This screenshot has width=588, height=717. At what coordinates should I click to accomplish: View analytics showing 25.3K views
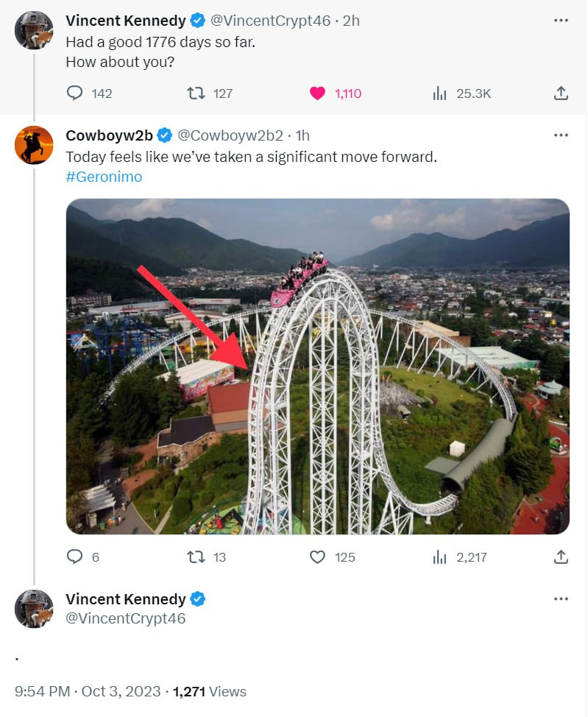pos(440,93)
